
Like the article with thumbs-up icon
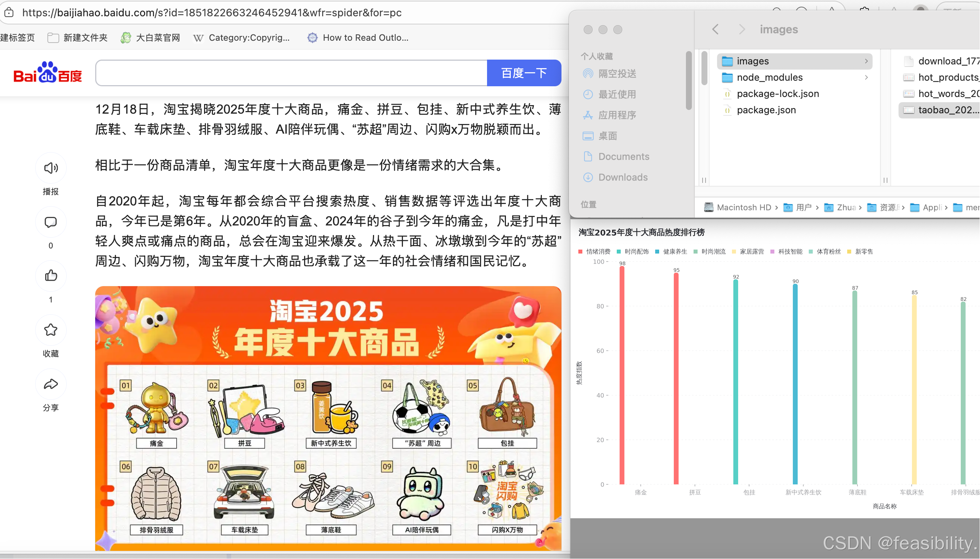51,276
